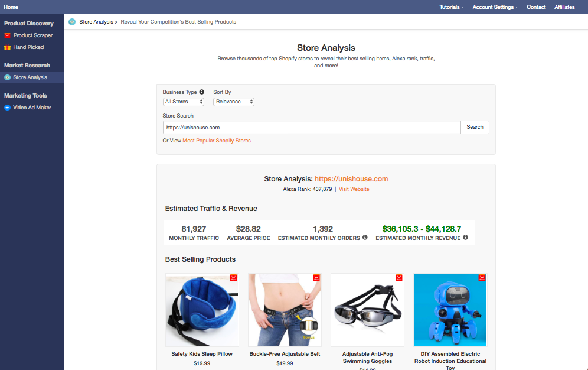Open the Sort By dropdown
The height and width of the screenshot is (370, 588).
tap(233, 101)
